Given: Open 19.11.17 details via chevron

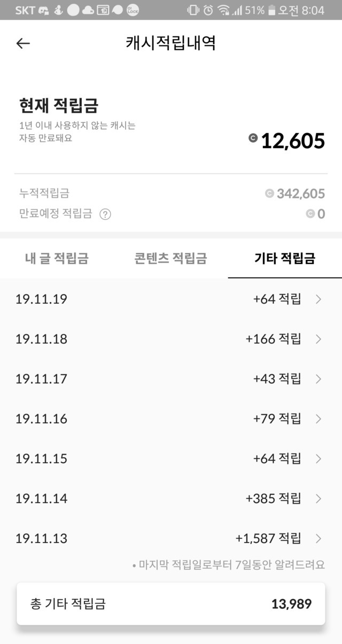Looking at the screenshot, I should click(318, 379).
